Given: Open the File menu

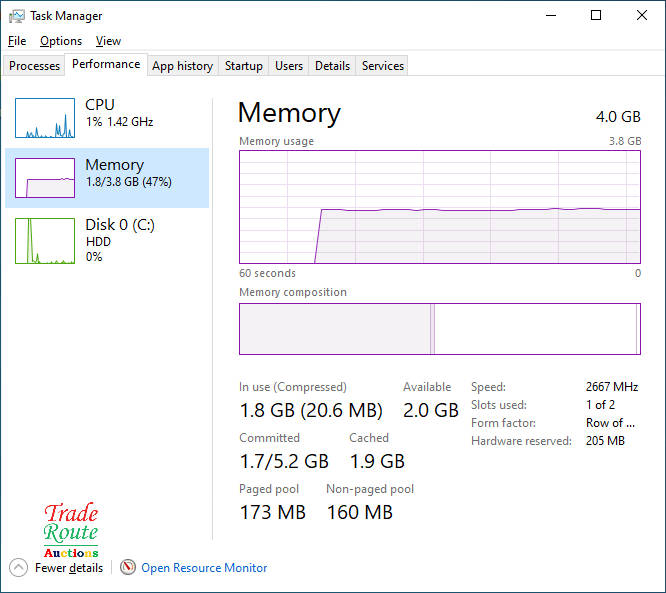Looking at the screenshot, I should click(x=17, y=41).
